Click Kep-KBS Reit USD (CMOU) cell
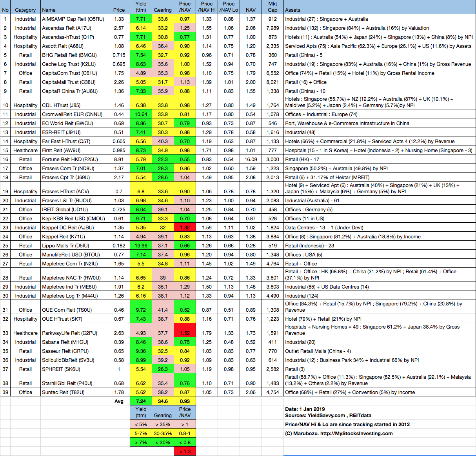The height and width of the screenshot is (456, 476). [x=74, y=218]
